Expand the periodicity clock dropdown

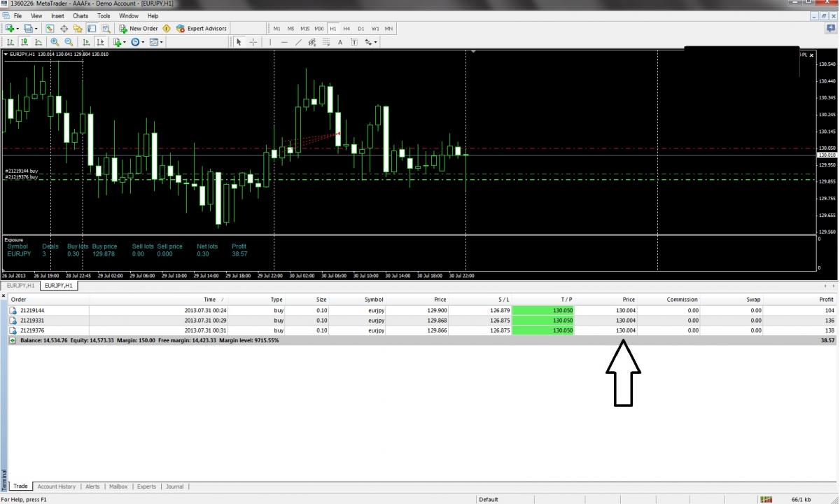[143, 42]
